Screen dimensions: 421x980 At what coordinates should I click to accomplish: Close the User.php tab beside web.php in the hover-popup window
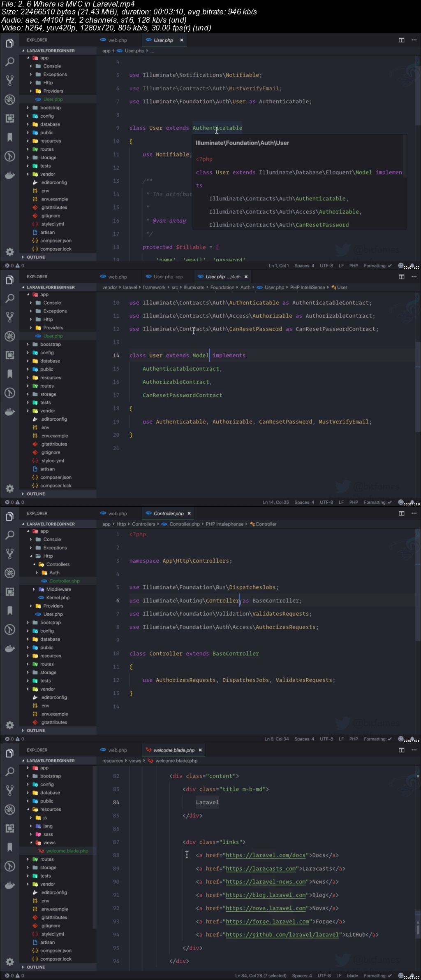tap(181, 40)
